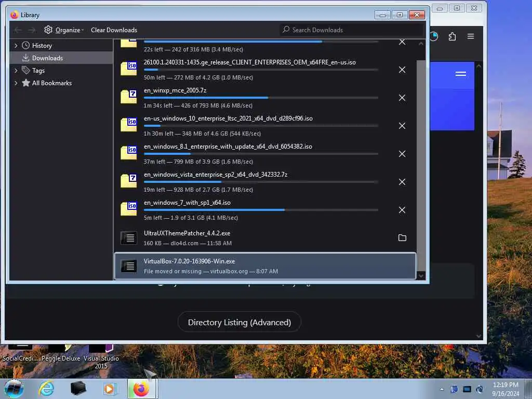
Task: Click the network tray icon
Action: [x=467, y=390]
